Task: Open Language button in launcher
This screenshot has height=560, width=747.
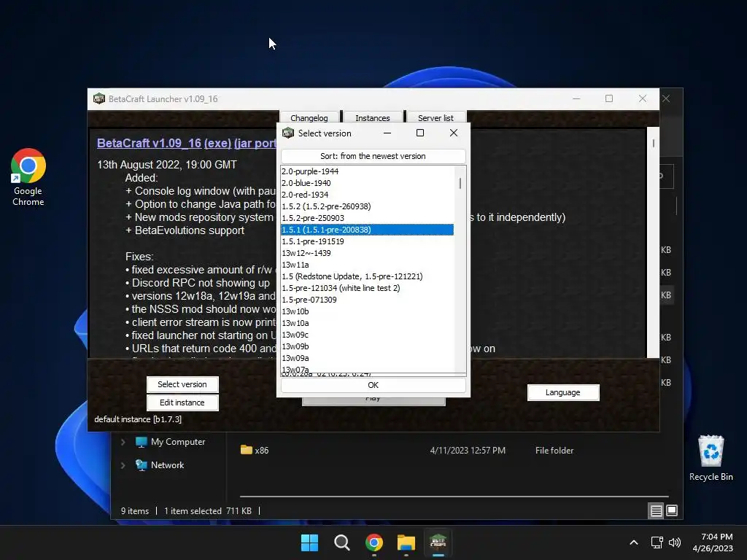Action: pos(563,392)
